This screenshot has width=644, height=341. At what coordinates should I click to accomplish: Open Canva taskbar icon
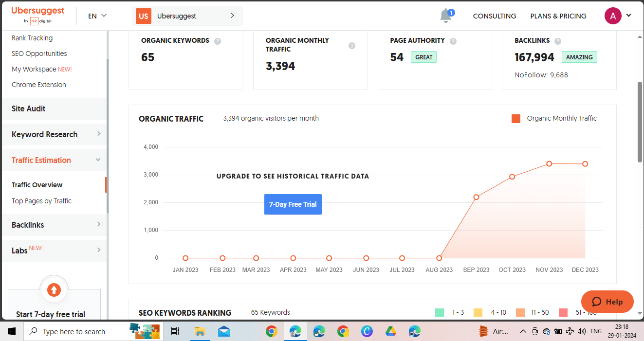[367, 331]
